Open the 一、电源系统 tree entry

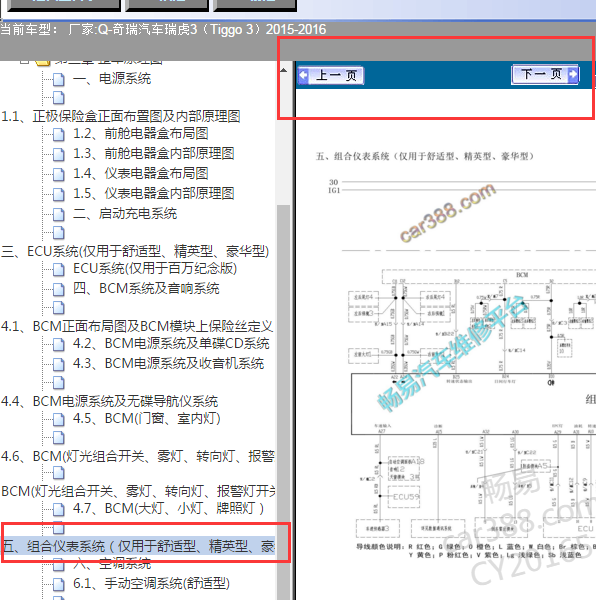click(x=112, y=78)
